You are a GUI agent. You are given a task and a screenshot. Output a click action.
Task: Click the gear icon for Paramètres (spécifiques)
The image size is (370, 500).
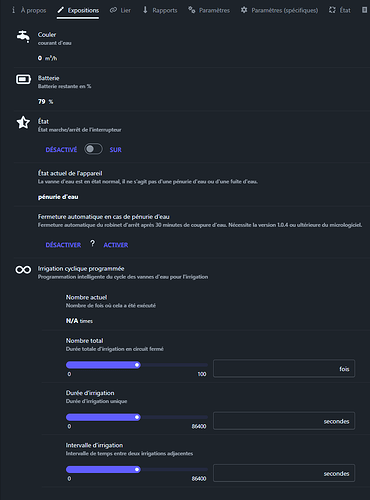click(244, 10)
